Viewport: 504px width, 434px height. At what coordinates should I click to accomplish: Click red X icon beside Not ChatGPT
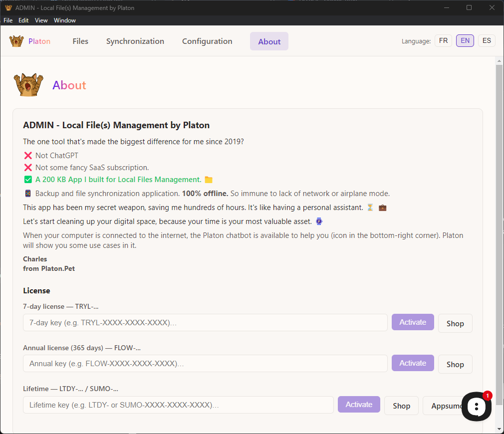28,156
